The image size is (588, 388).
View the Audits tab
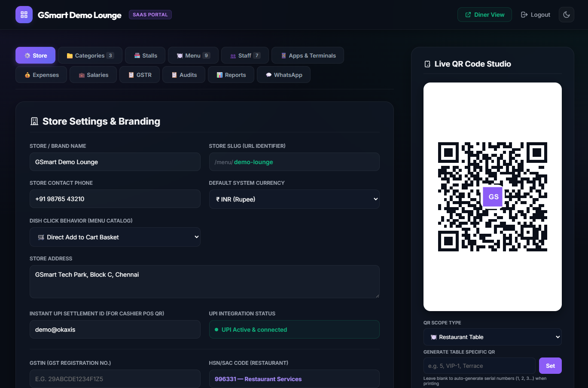tap(184, 75)
